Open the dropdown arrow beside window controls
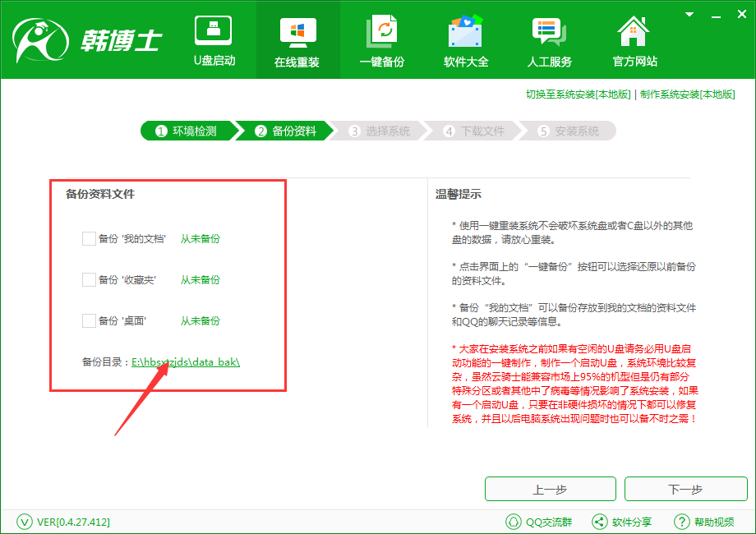 click(x=689, y=13)
